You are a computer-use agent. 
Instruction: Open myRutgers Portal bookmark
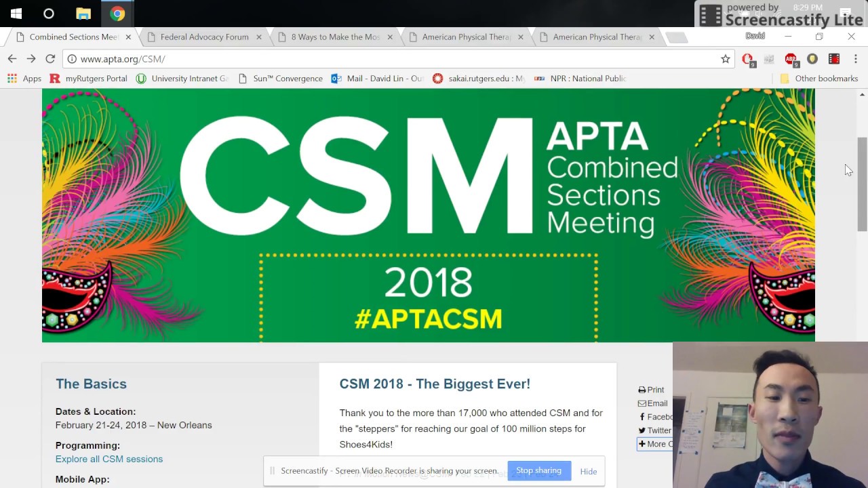coord(88,79)
